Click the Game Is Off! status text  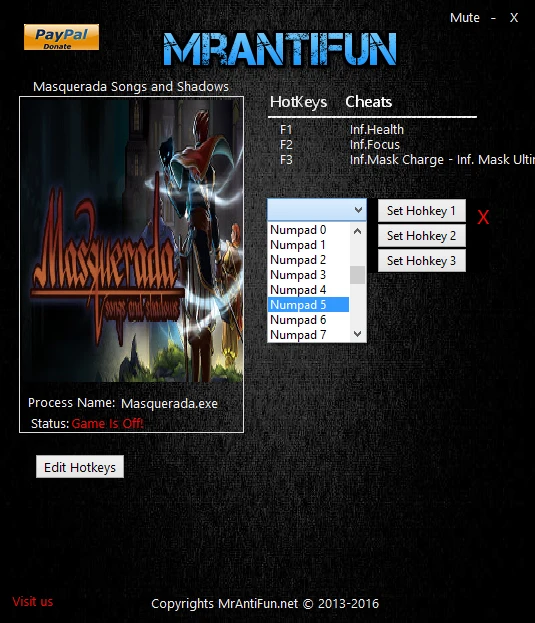108,424
